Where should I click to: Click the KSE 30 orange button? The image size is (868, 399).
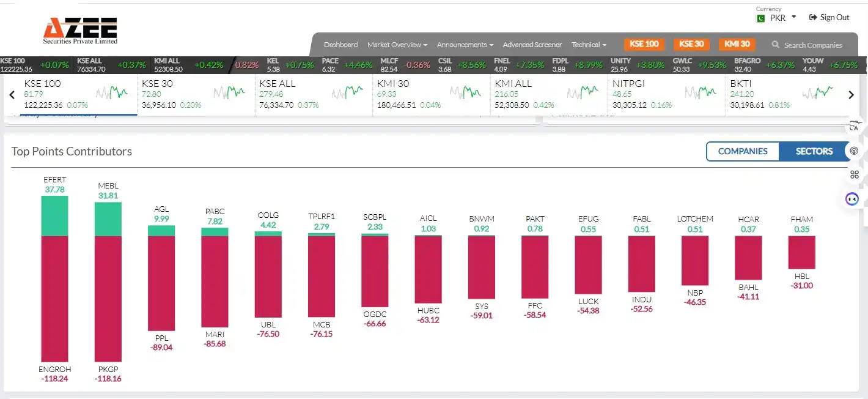click(x=691, y=44)
